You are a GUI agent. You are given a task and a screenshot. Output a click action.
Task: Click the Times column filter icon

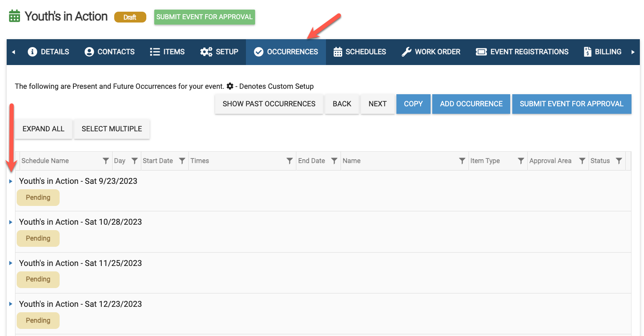289,161
